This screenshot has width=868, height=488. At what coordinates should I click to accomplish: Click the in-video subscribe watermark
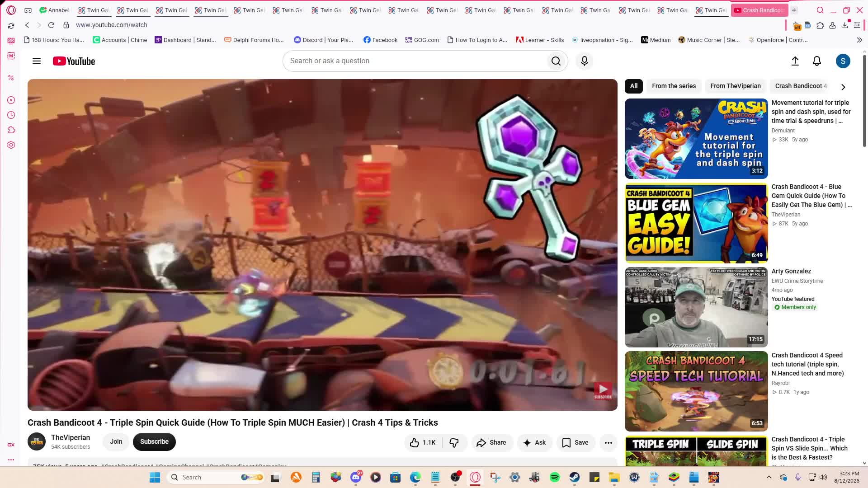pos(603,391)
